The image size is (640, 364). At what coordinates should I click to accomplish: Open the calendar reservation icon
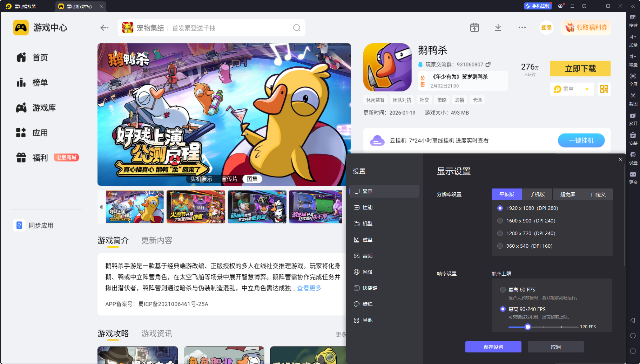pyautogui.click(x=474, y=27)
